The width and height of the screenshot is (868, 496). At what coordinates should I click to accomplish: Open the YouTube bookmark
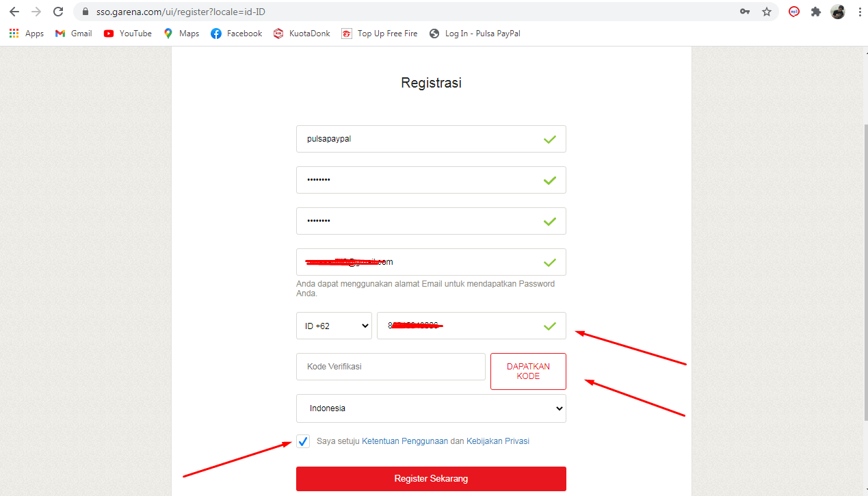pos(128,34)
